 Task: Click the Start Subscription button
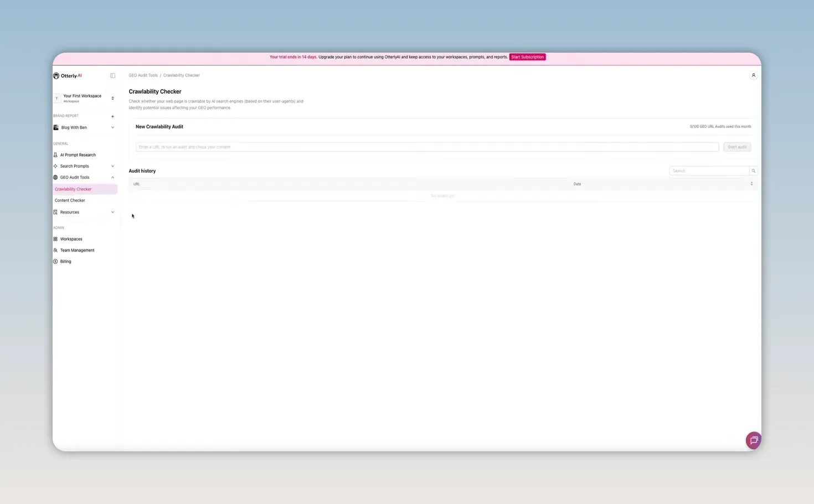point(527,57)
